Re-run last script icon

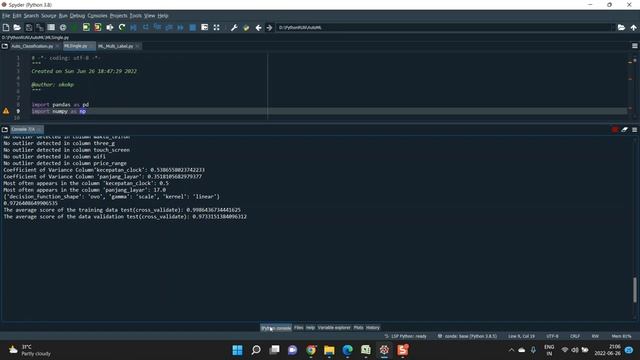coord(122,27)
